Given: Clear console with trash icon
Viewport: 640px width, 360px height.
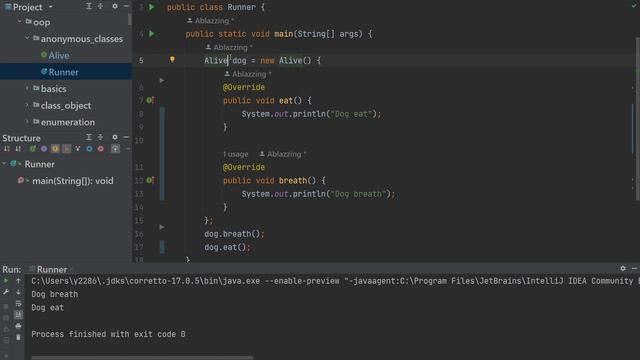Looking at the screenshot, I should coord(18,338).
